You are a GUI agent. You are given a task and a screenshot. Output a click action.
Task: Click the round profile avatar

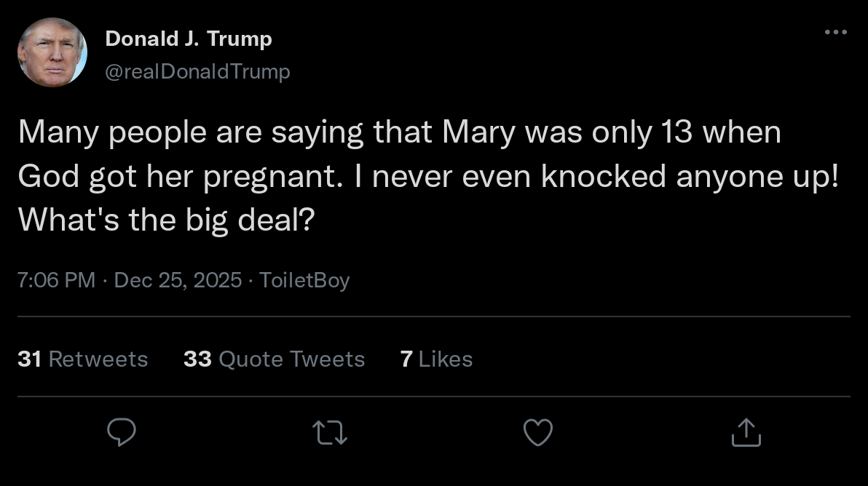pos(52,52)
